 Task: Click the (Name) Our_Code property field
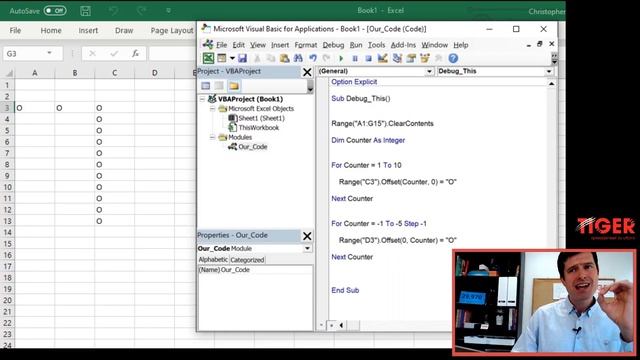(255, 270)
